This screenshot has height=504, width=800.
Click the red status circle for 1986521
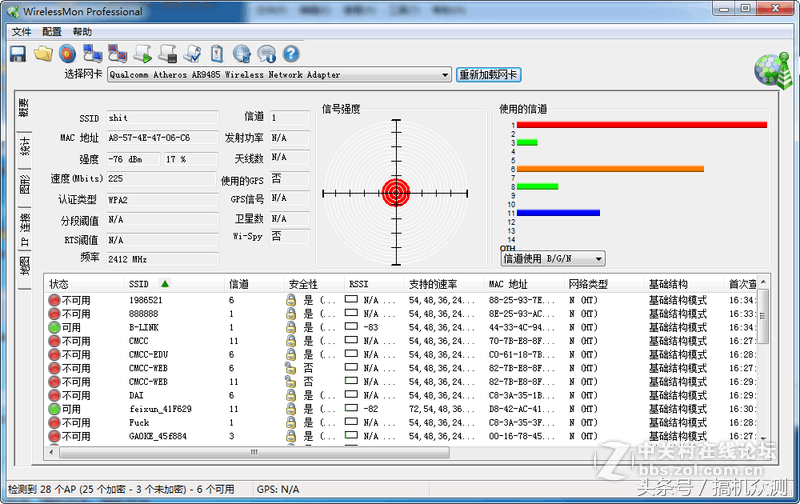tap(55, 300)
